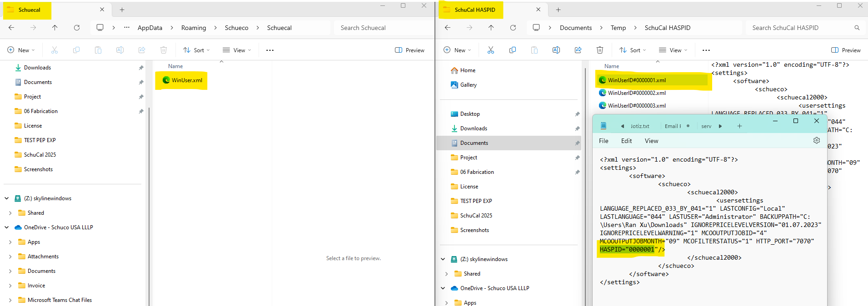
Task: Toggle Preview pane in SchuCal HASPID window
Action: (846, 50)
